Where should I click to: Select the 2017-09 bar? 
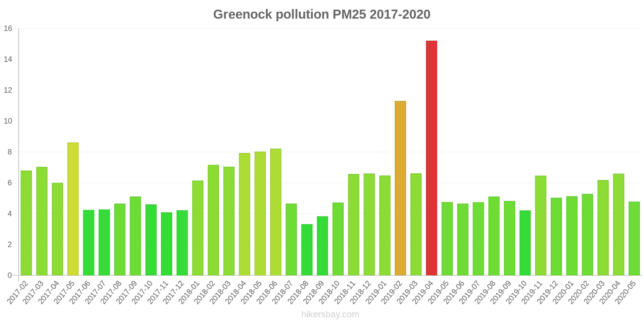(135, 236)
